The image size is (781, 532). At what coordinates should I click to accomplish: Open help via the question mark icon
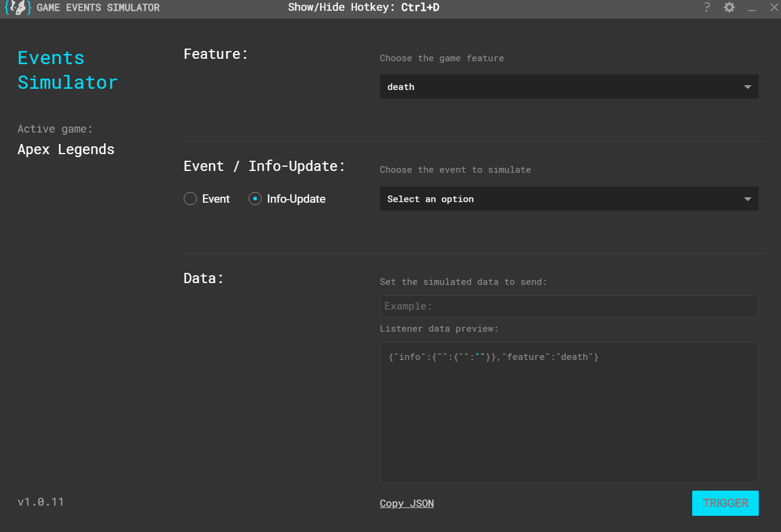click(x=707, y=8)
